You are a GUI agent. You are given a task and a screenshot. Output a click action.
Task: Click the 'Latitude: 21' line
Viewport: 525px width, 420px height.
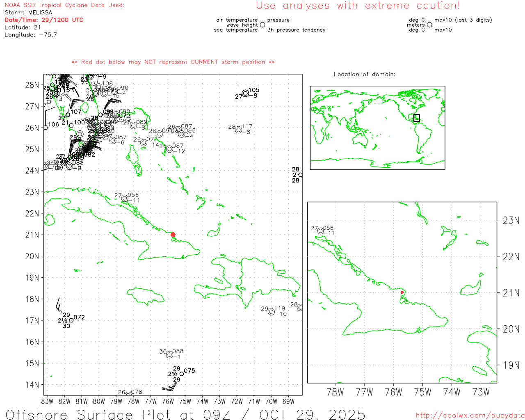(x=23, y=27)
